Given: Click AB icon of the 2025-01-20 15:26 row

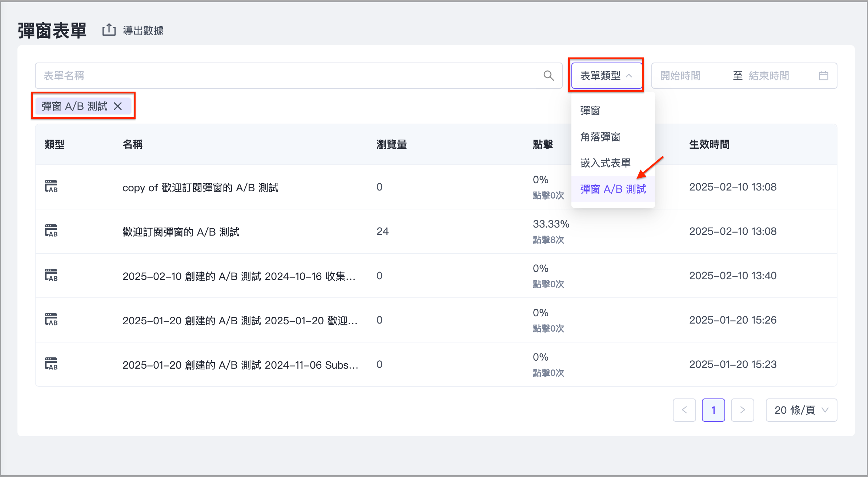Looking at the screenshot, I should (51, 320).
